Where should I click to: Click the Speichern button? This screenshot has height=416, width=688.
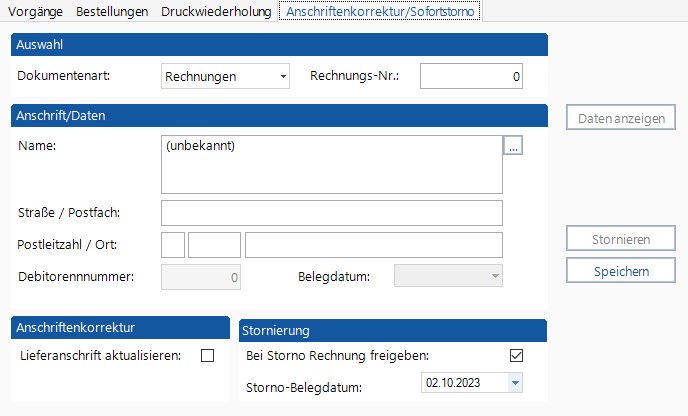pos(621,271)
